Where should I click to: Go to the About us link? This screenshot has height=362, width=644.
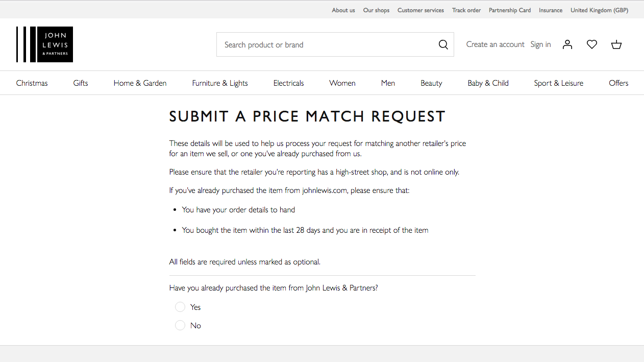343,10
